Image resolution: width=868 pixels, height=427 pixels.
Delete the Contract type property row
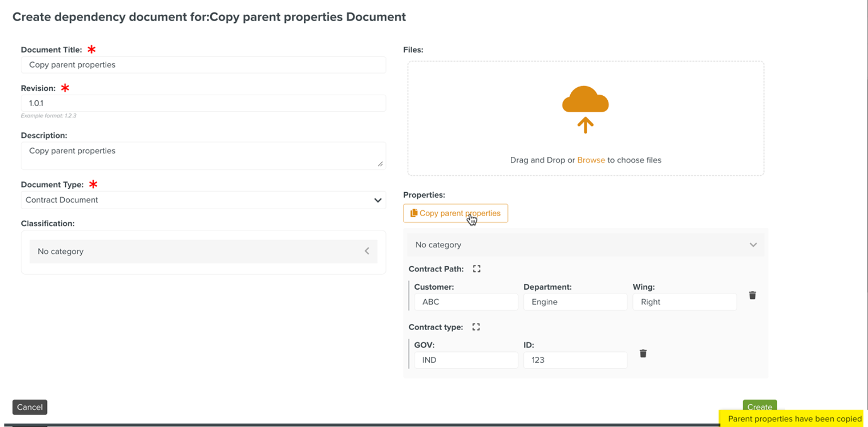click(x=643, y=353)
